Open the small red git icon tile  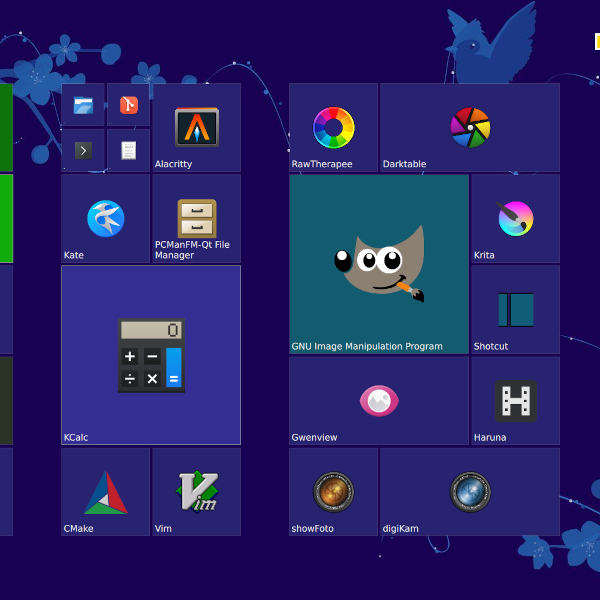[x=129, y=105]
